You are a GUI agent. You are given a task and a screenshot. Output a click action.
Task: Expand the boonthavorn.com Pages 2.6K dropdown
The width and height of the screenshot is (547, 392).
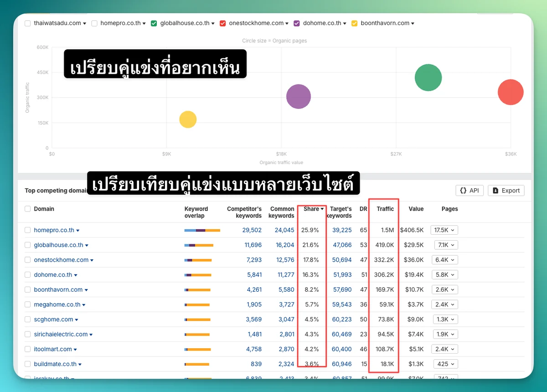(445, 289)
